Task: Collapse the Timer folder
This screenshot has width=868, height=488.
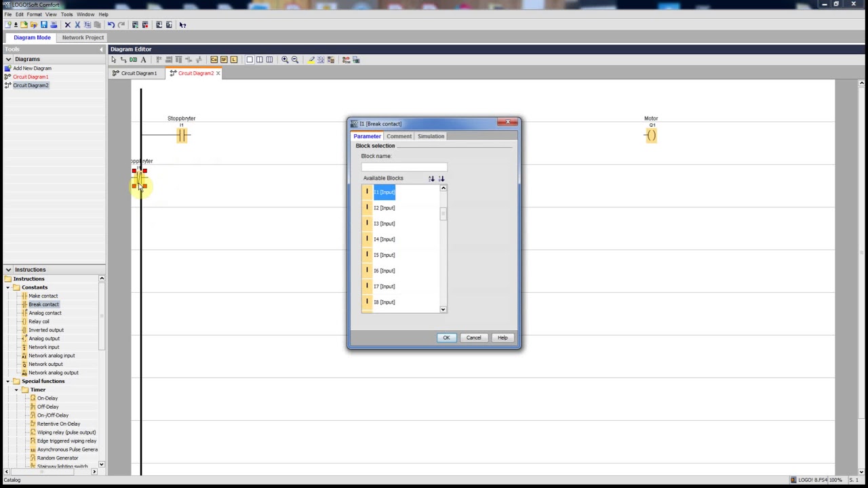Action: 16,390
